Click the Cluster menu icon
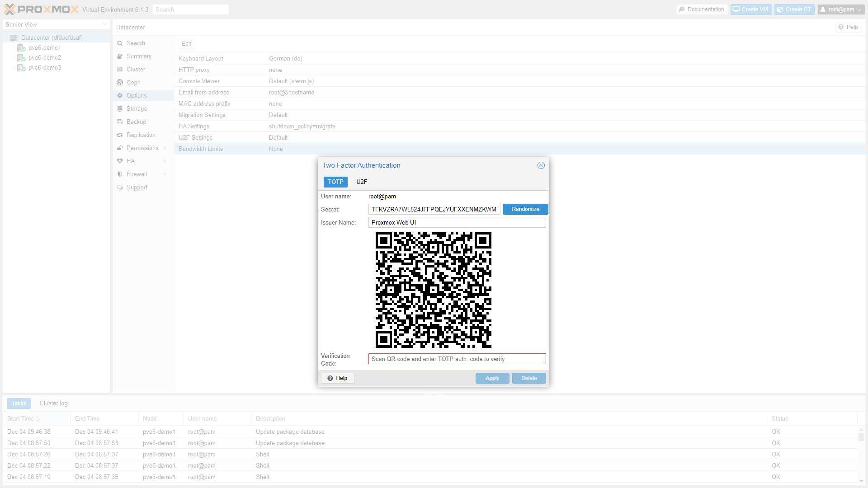Image resolution: width=868 pixels, height=488 pixels. coord(120,70)
